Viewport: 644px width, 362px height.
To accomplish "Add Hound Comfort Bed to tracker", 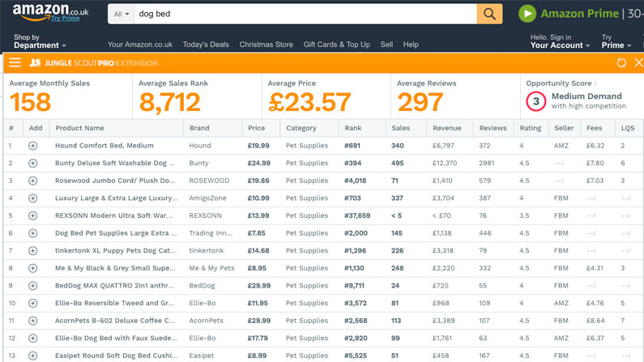I will 33,146.
